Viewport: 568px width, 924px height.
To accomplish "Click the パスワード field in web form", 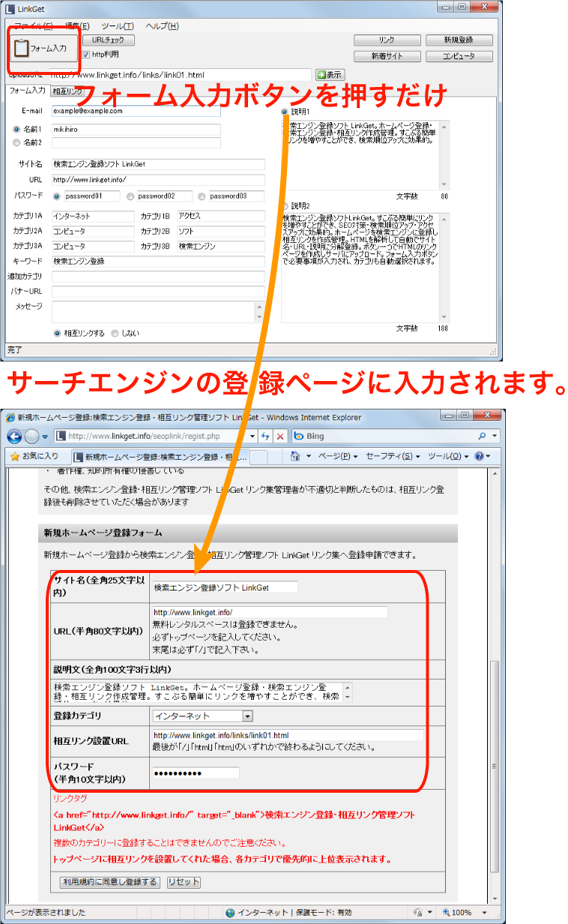I will [x=196, y=773].
